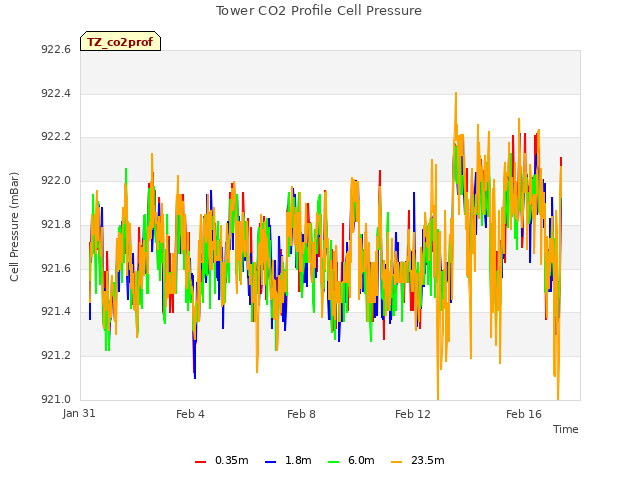This screenshot has height=480, width=640.
Task: Toggle the 23.5m legend entry
Action: tap(418, 460)
